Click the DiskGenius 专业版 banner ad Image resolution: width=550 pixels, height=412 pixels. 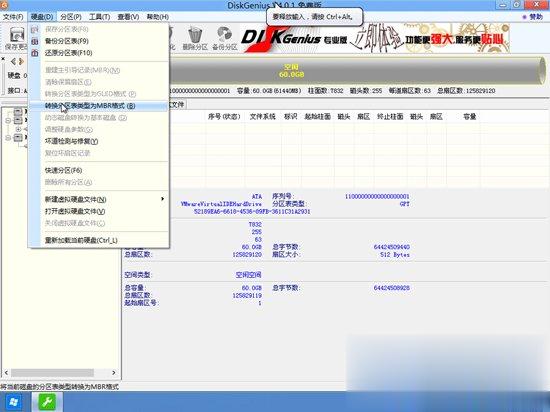375,38
